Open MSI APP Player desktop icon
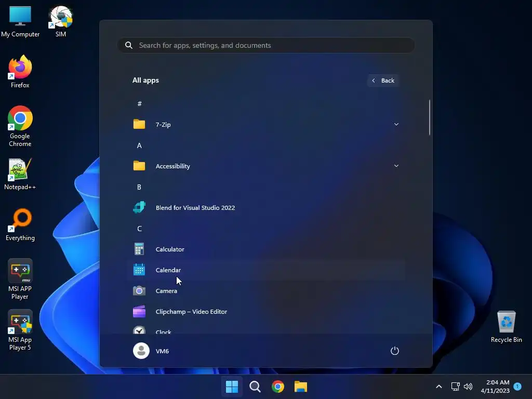532x399 pixels. pos(20,279)
